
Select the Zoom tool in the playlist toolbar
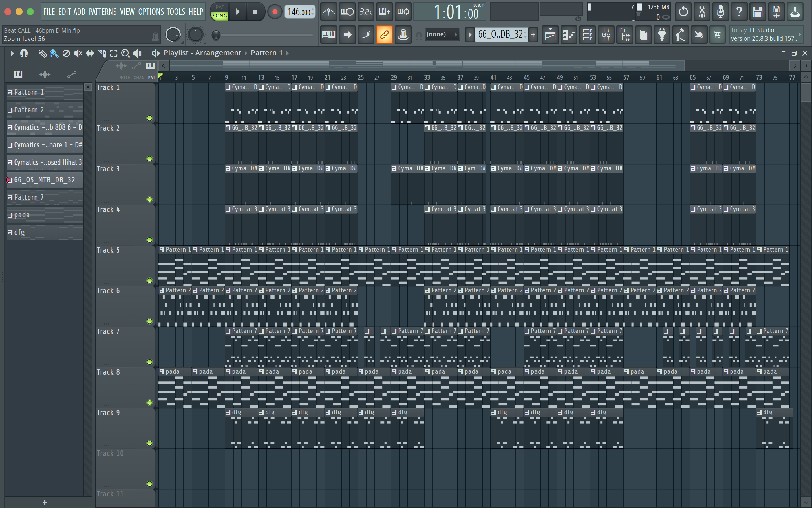click(125, 53)
